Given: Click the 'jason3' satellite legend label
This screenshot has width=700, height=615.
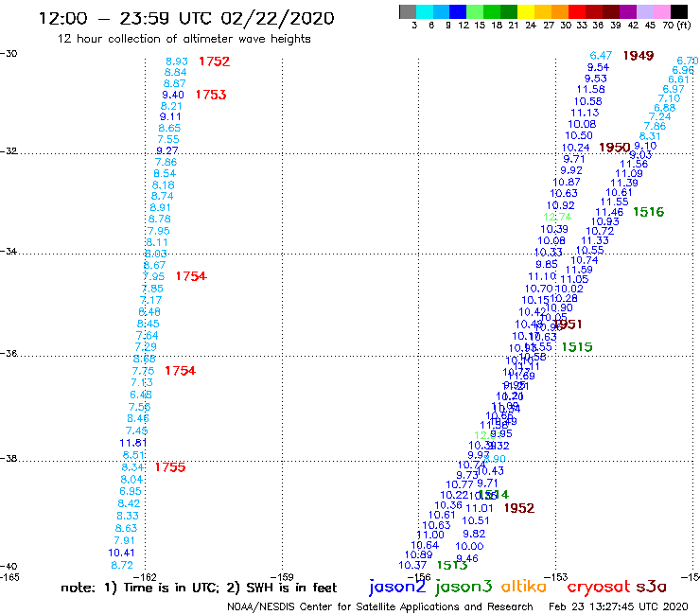Looking at the screenshot, I should pos(464,587).
